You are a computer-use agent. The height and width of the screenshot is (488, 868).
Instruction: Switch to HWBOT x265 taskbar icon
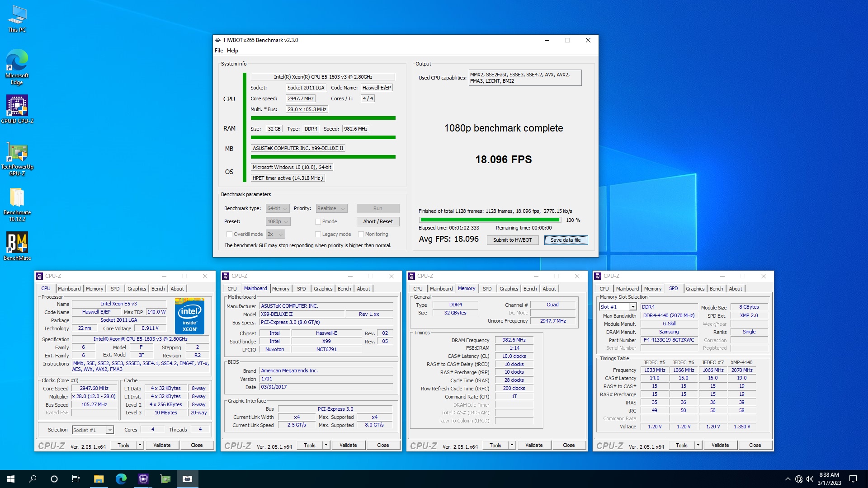[187, 479]
